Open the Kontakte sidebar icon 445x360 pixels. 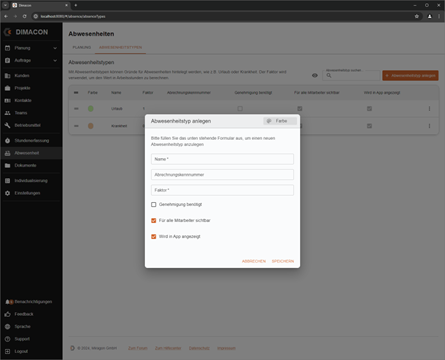point(7,100)
